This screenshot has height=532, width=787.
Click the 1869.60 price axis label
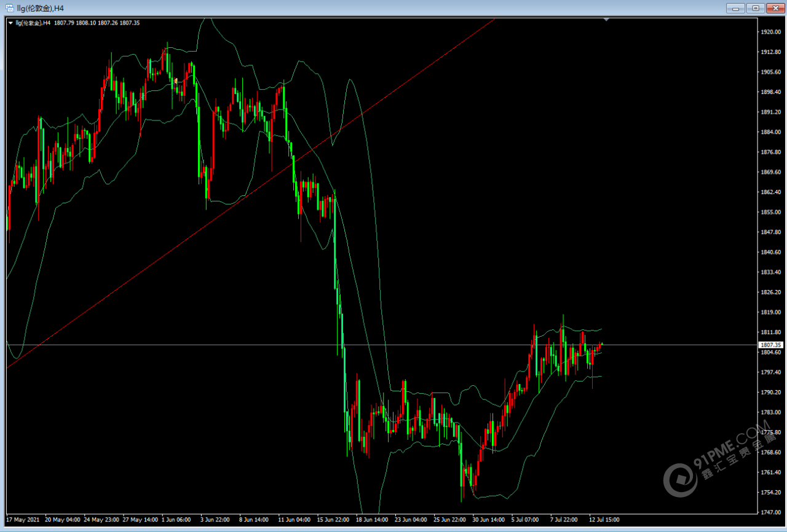770,172
